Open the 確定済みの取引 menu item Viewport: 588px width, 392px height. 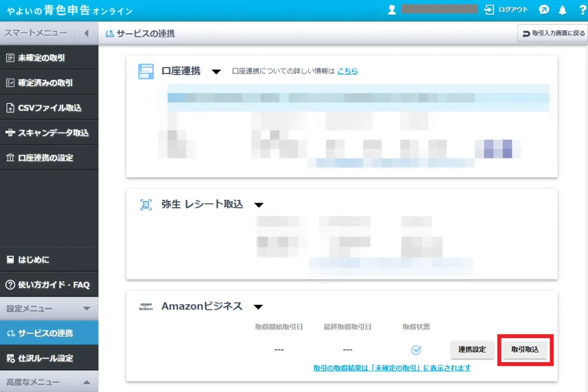point(49,83)
